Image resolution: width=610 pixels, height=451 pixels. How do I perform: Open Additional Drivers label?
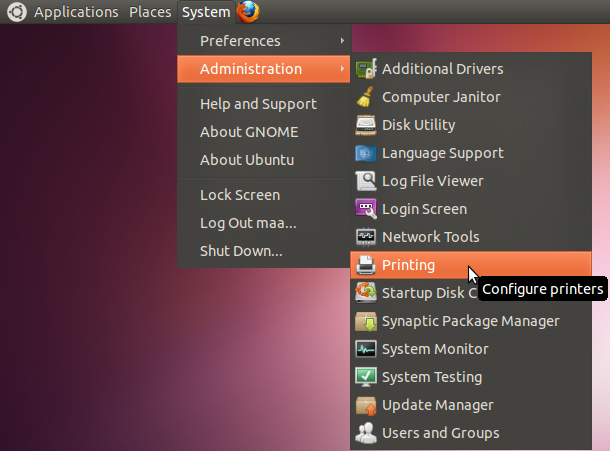[x=442, y=69]
